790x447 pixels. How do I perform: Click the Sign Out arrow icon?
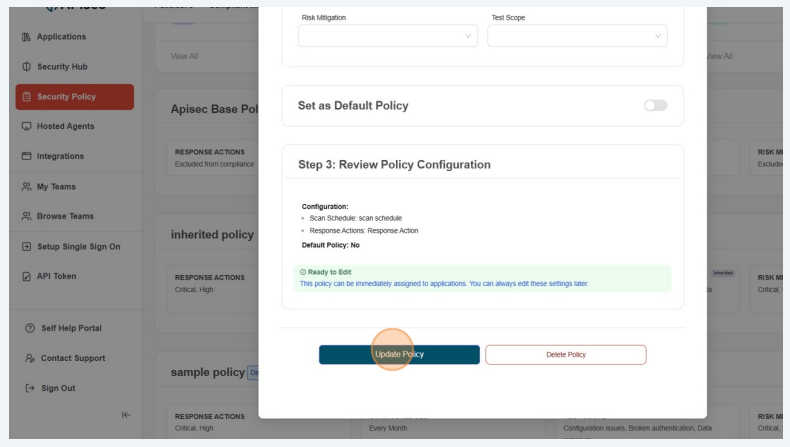pos(30,388)
